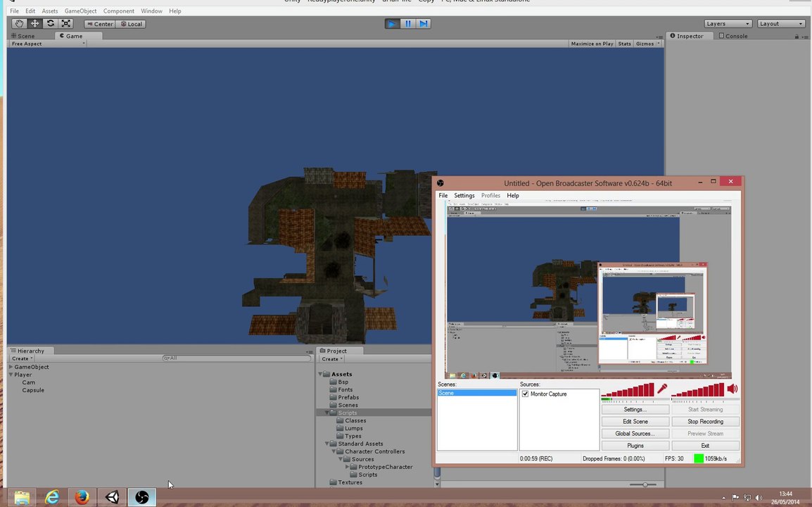Screen dimensions: 812x507
Task: Click the Inspector lock icon
Action: click(797, 37)
